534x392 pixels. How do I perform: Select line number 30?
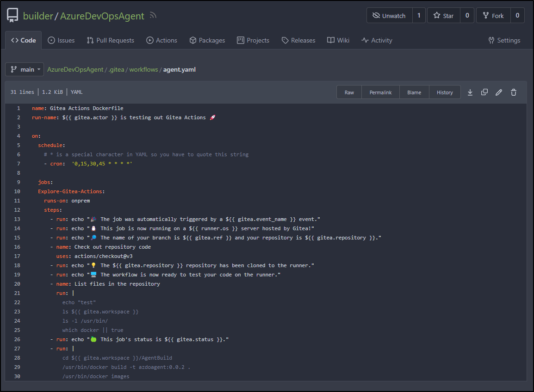(17, 376)
